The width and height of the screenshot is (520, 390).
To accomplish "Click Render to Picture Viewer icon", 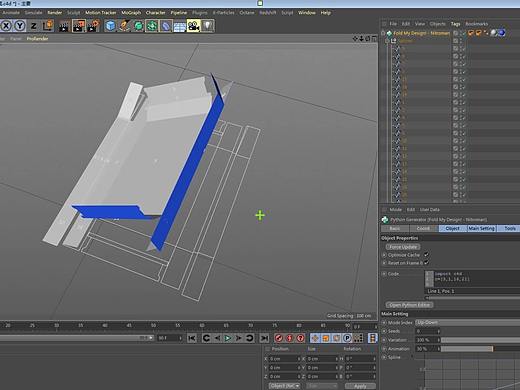I will point(79,26).
